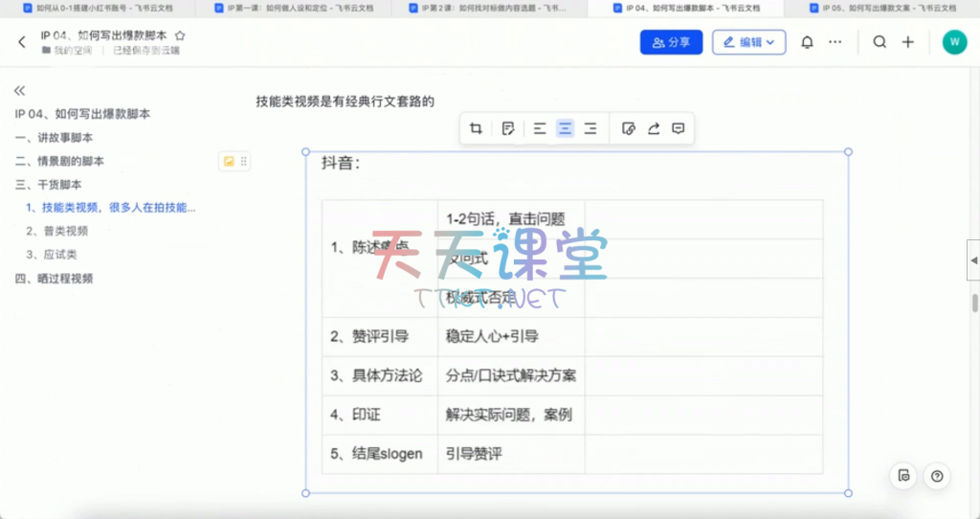Toggle center alignment for image
The image size is (980, 519).
point(565,129)
